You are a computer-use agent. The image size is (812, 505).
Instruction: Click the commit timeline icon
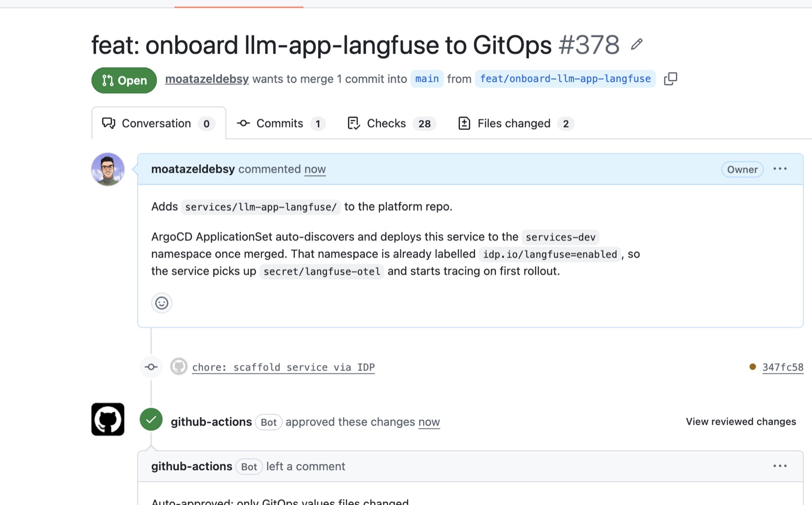click(x=151, y=367)
